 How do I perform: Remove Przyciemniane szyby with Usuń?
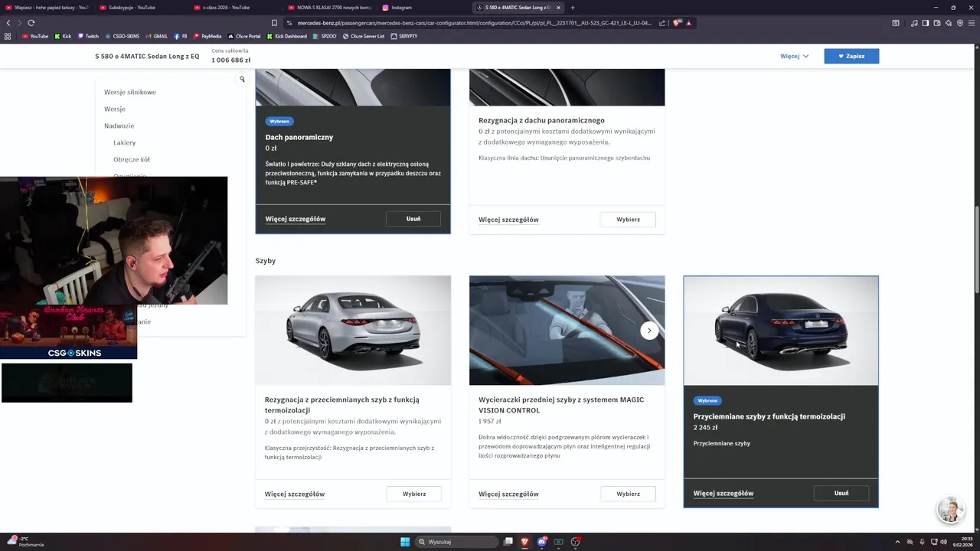[x=841, y=493]
